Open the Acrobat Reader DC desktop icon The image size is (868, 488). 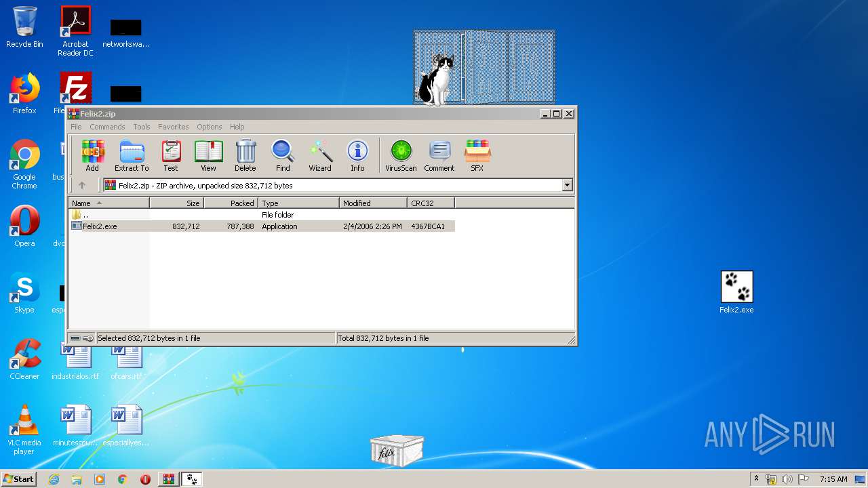coord(75,31)
